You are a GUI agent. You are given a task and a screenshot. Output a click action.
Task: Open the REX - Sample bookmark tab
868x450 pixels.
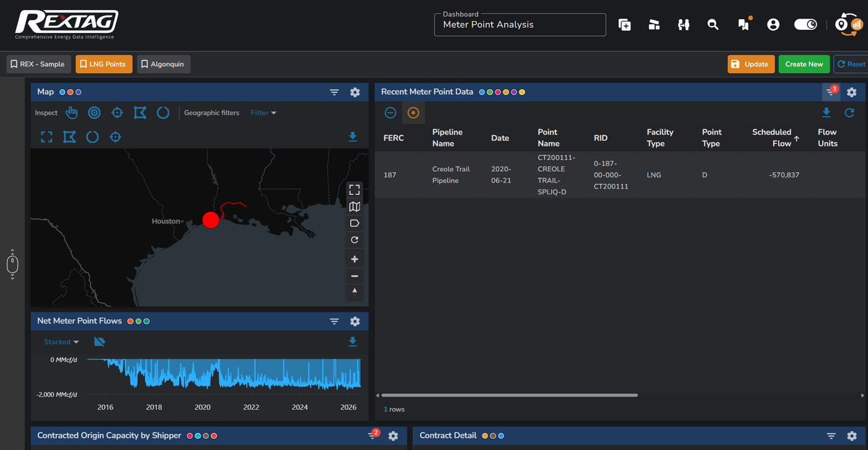pos(38,64)
